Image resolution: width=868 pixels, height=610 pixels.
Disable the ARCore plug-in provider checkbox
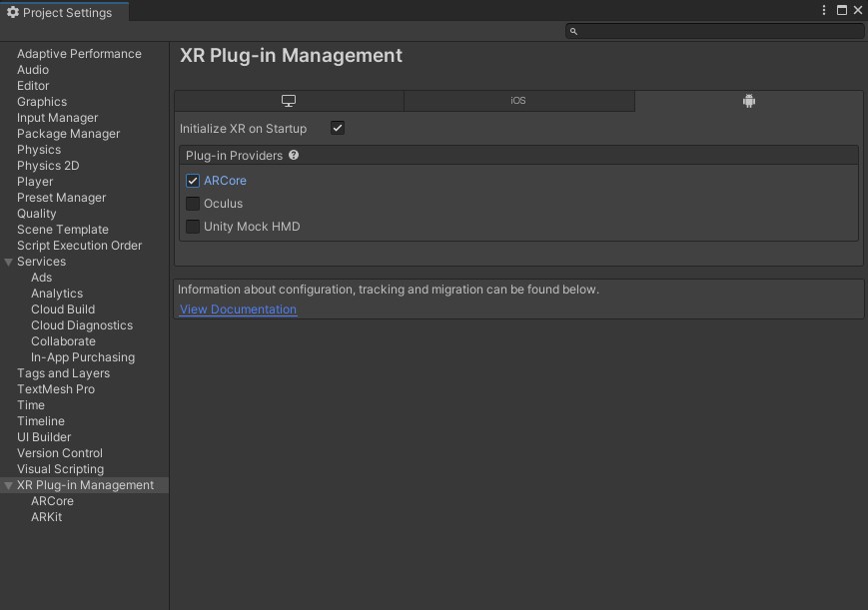point(193,181)
